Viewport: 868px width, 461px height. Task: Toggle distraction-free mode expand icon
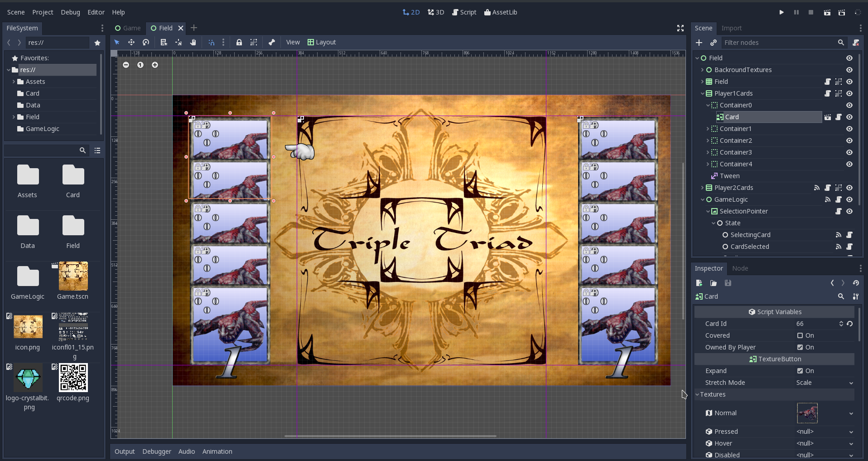[x=680, y=28]
